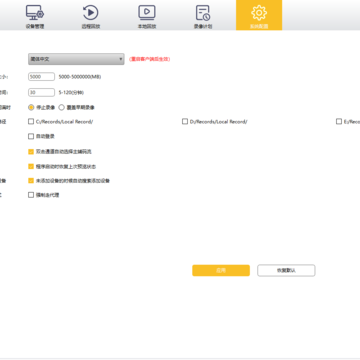
Task: Click the 5-120(分钟) range text
Action: [x=71, y=92]
